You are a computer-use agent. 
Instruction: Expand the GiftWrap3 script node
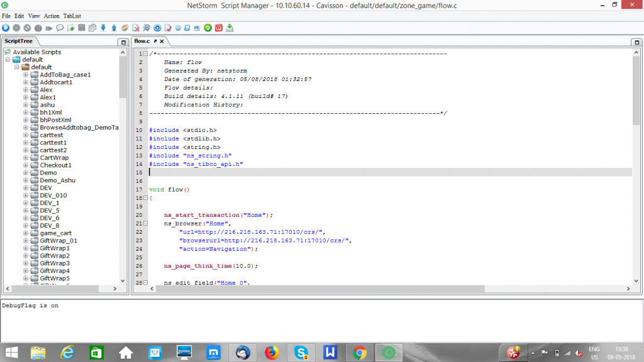[x=25, y=263]
